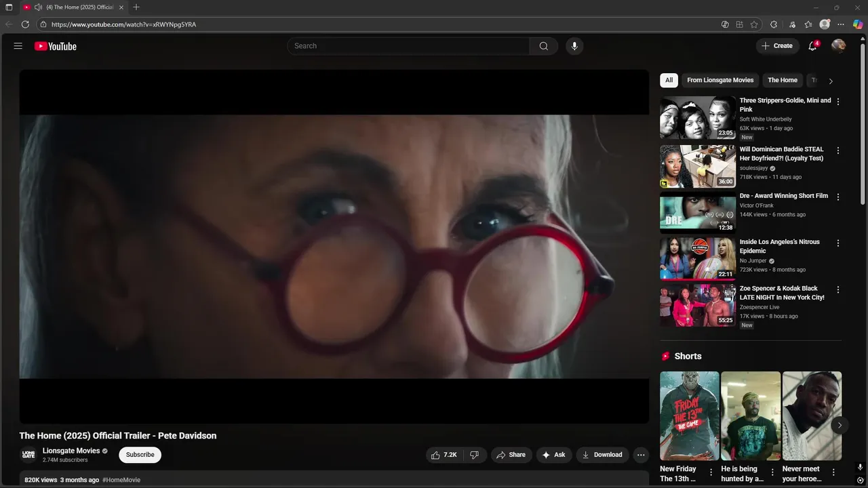Click the video player to toggle playback
The height and width of the screenshot is (488, 868).
tap(334, 247)
